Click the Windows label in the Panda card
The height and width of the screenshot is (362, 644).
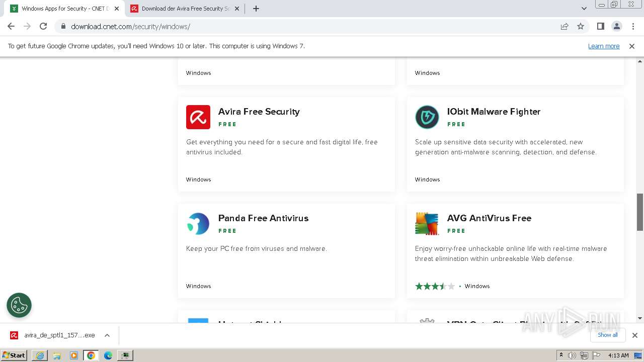click(199, 286)
